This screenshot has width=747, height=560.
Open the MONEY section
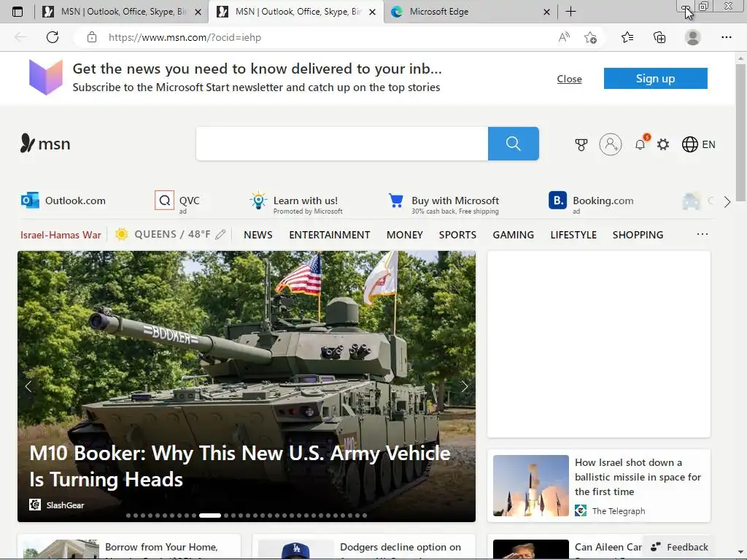click(x=404, y=235)
